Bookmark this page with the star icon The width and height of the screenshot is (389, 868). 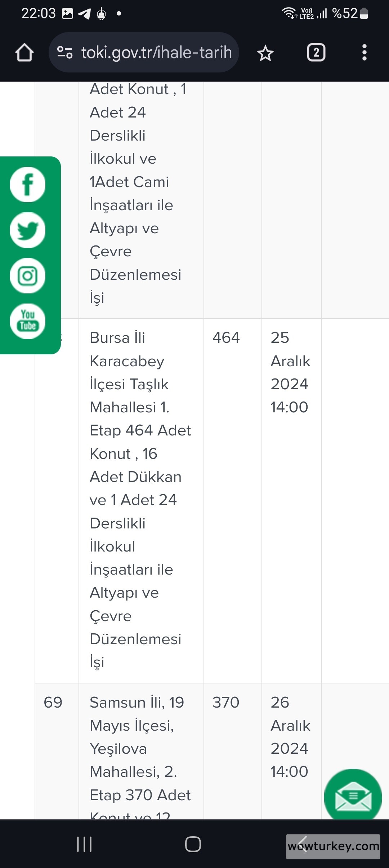coord(265,52)
